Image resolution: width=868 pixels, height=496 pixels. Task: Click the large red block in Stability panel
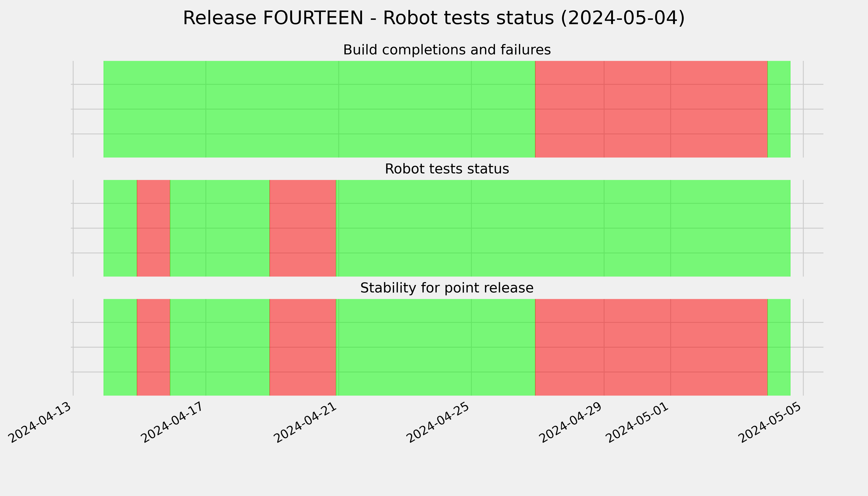(x=651, y=347)
